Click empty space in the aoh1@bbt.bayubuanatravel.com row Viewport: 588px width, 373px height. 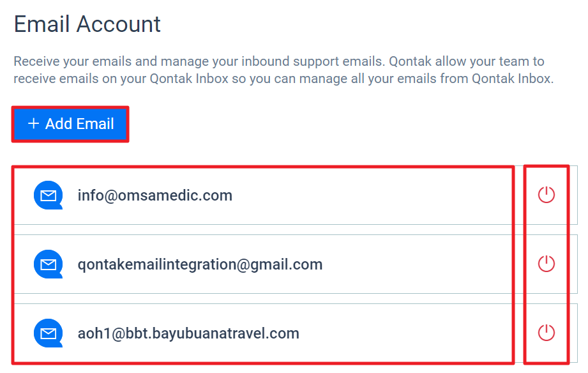[x=405, y=333]
